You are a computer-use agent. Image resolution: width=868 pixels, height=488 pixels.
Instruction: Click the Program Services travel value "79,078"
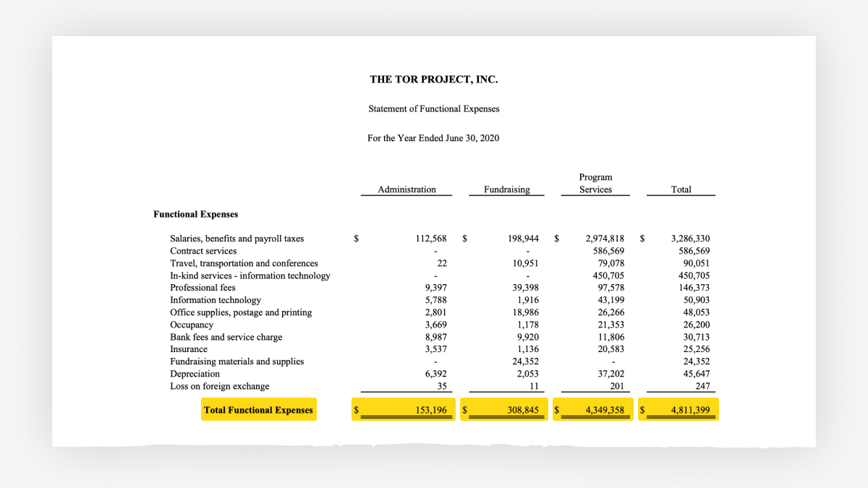click(611, 263)
